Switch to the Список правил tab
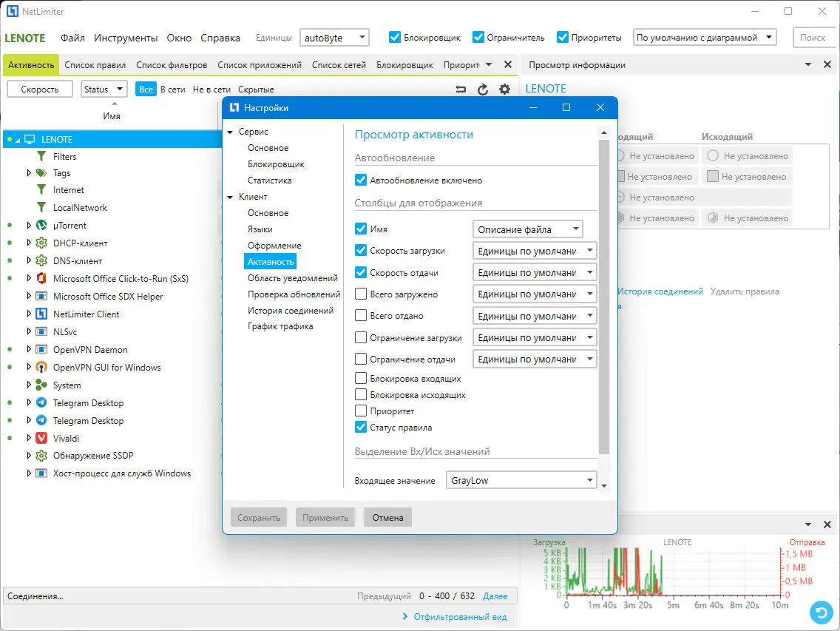Image resolution: width=840 pixels, height=631 pixels. pos(95,65)
